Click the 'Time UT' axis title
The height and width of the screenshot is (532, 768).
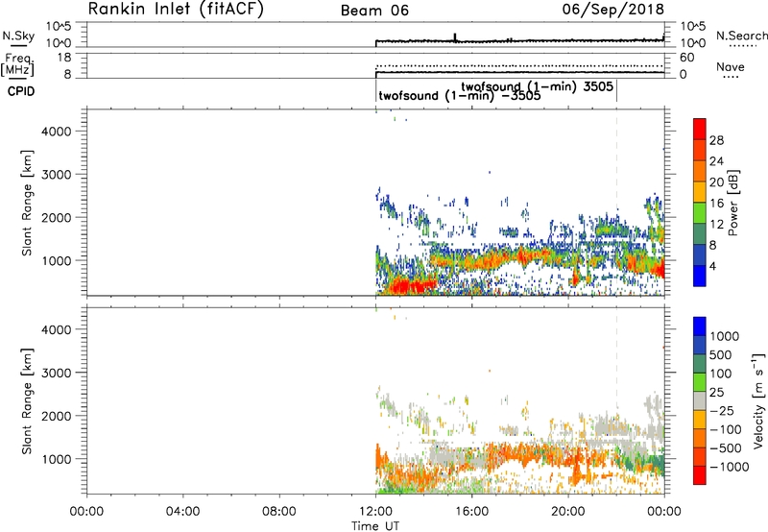tap(375, 526)
